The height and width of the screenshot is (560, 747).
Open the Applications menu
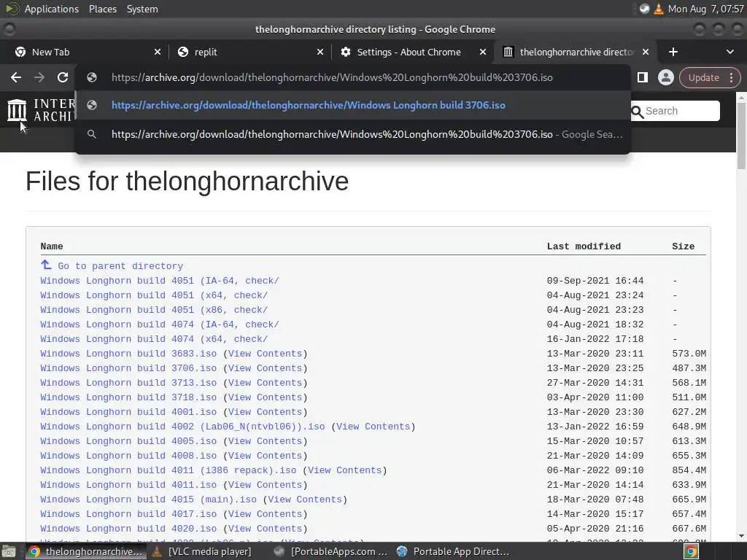pyautogui.click(x=52, y=9)
